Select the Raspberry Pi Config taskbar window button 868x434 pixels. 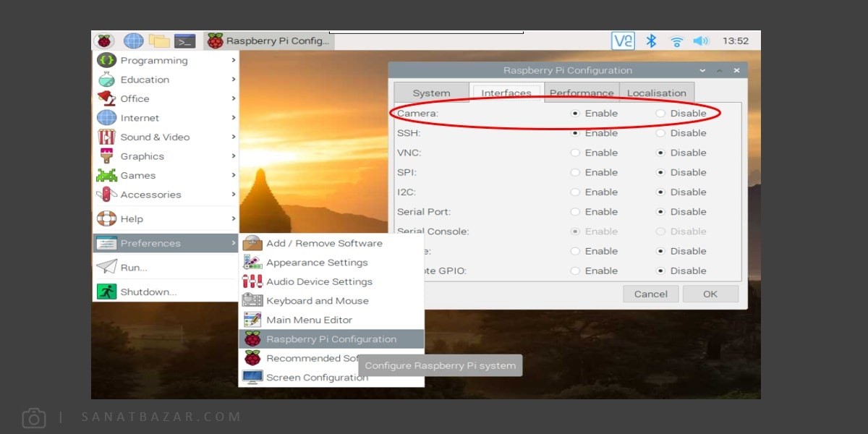(x=268, y=41)
